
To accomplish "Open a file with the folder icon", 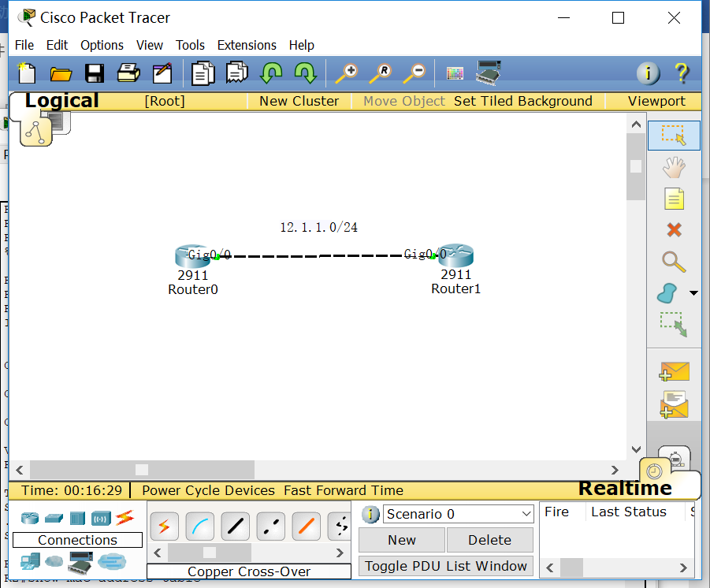I will tap(61, 73).
